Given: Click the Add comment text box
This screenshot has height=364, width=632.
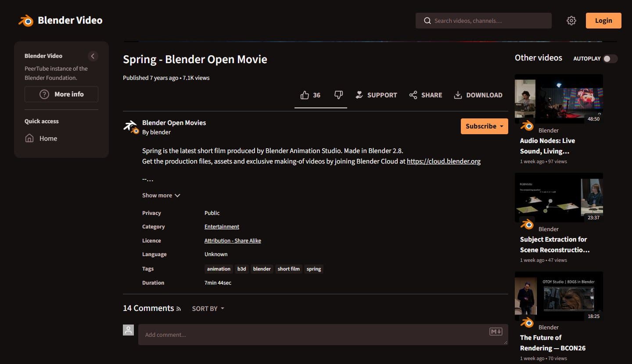Looking at the screenshot, I should (x=323, y=335).
